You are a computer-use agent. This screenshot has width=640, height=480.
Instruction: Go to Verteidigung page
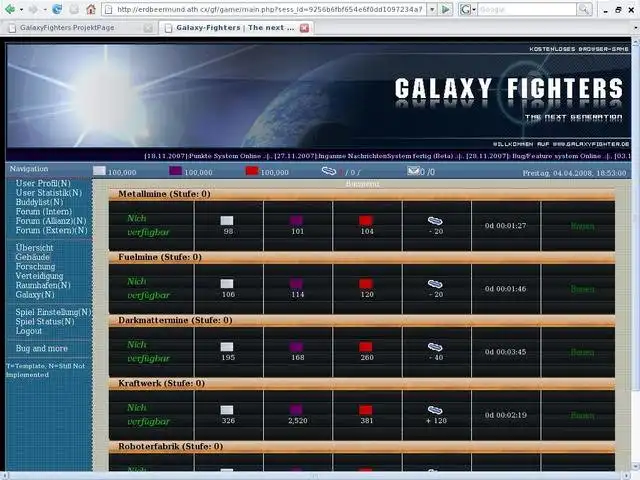tap(39, 276)
